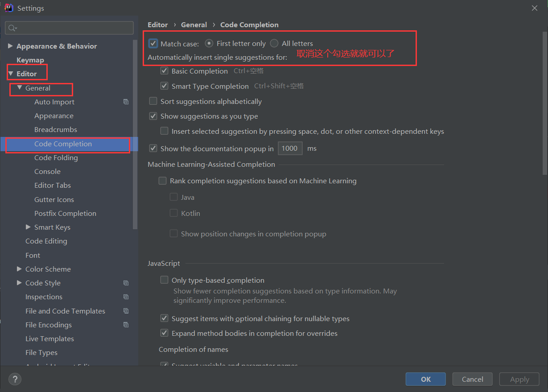
Task: Open Editor Tabs settings
Action: click(x=53, y=186)
